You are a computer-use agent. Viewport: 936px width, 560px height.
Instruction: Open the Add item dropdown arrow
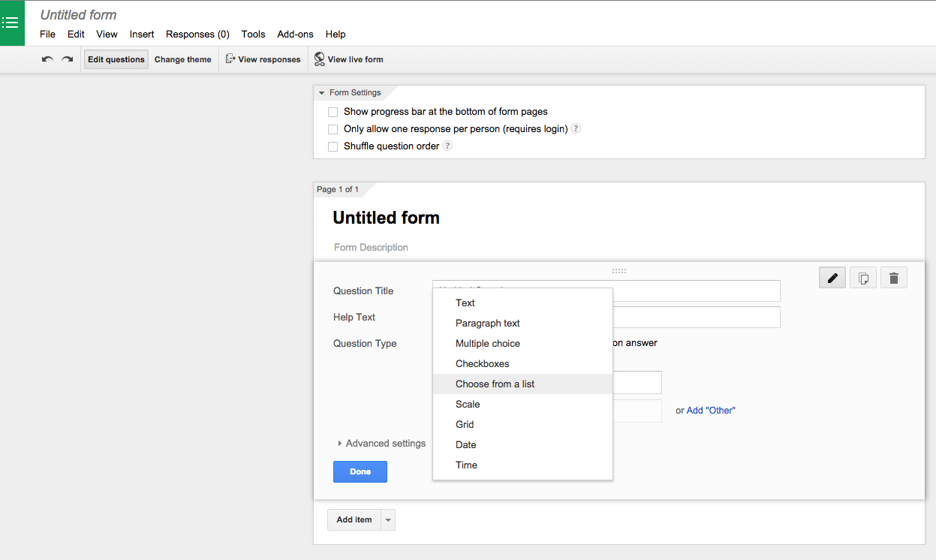(388, 519)
